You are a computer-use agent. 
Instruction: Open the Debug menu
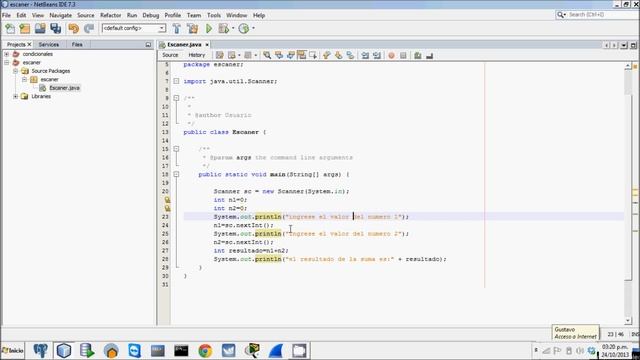tap(151, 15)
